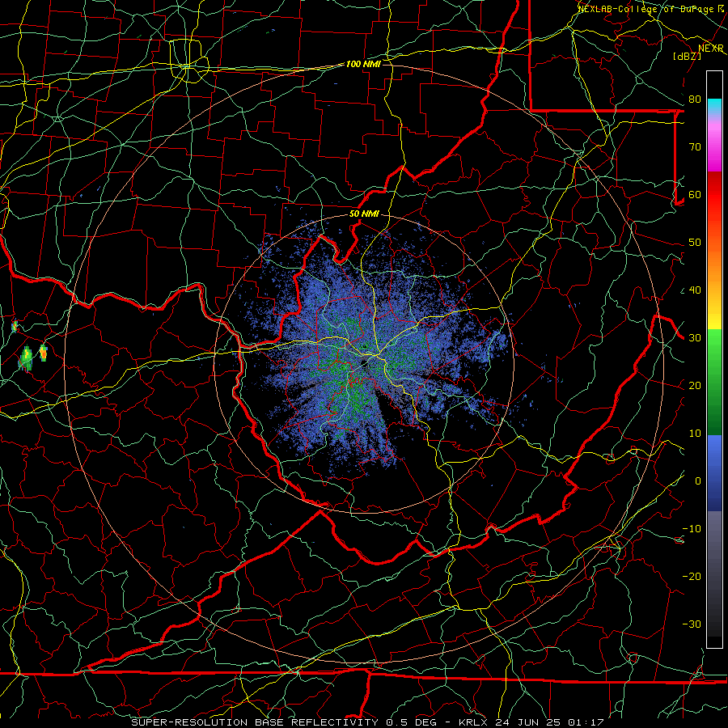Image resolution: width=728 pixels, height=728 pixels.
Task: Click the 60 value on the dBZ scale
Action: (695, 194)
